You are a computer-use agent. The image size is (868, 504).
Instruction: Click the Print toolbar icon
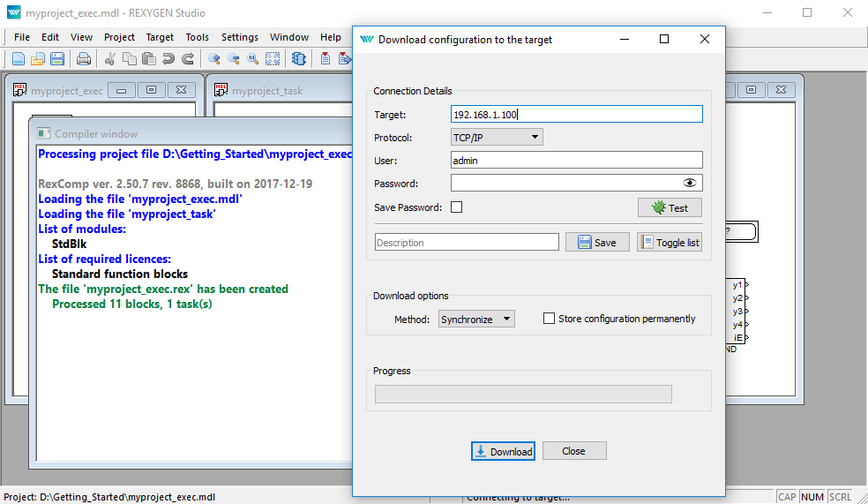(84, 59)
